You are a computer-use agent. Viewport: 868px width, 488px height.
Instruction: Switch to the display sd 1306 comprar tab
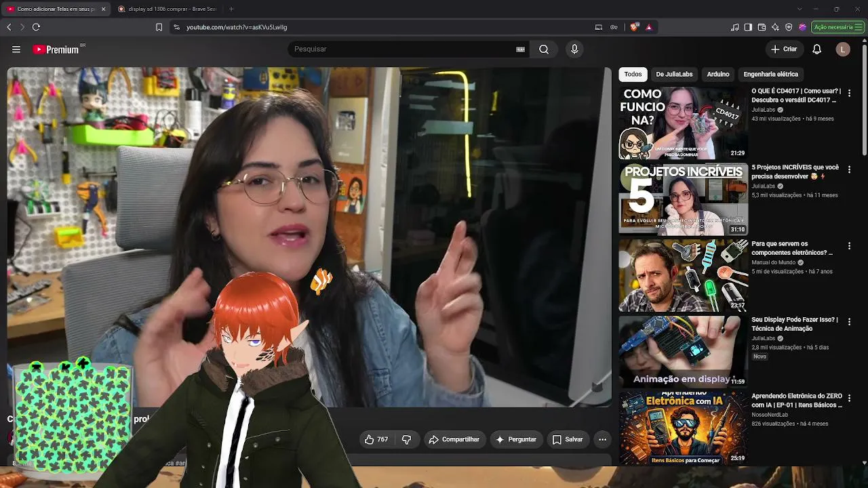(167, 9)
